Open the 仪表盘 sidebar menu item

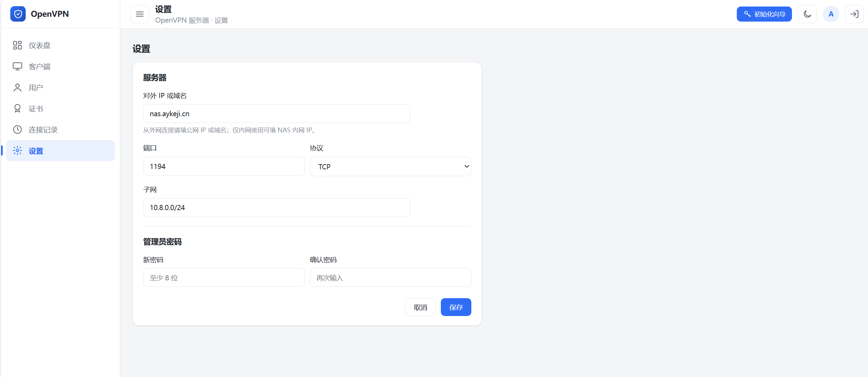tap(61, 45)
